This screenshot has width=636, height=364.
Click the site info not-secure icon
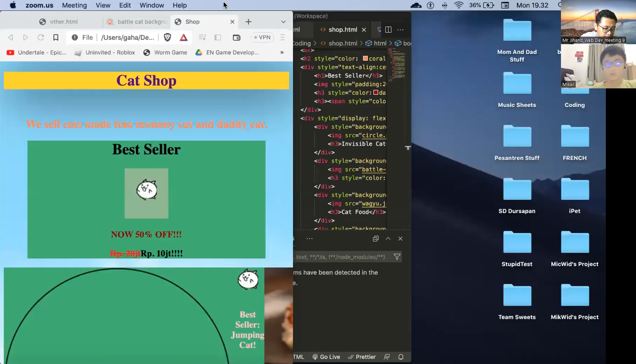point(75,37)
